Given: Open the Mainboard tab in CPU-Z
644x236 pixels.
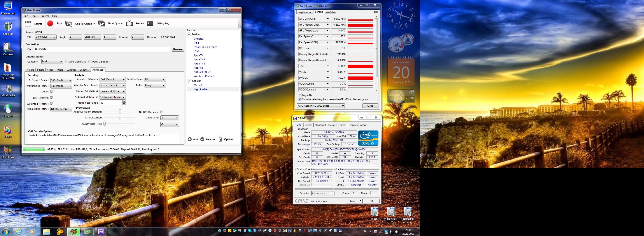Looking at the screenshot, I should tap(320, 125).
